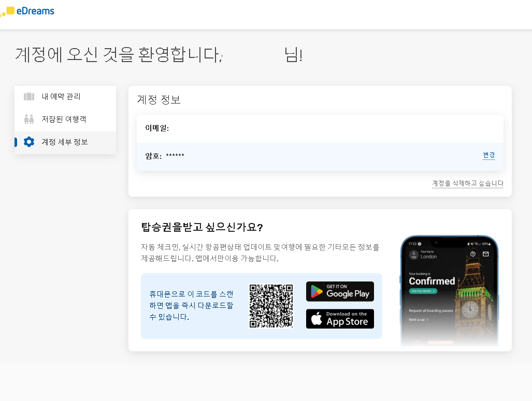Click the gear icon for 계정 세부 정보
This screenshot has width=532, height=401.
click(29, 142)
